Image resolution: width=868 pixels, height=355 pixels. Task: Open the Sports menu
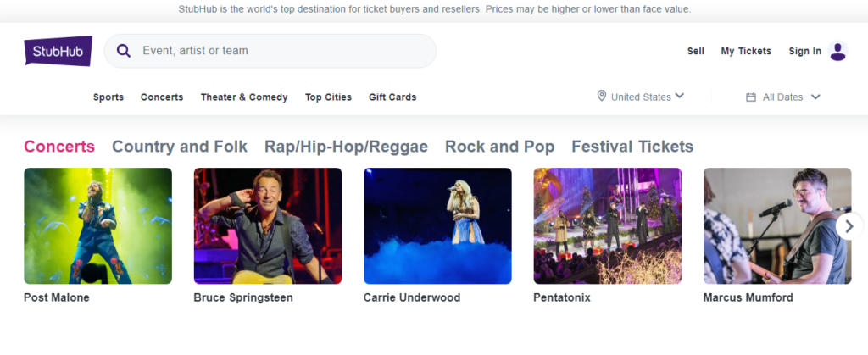pos(108,97)
